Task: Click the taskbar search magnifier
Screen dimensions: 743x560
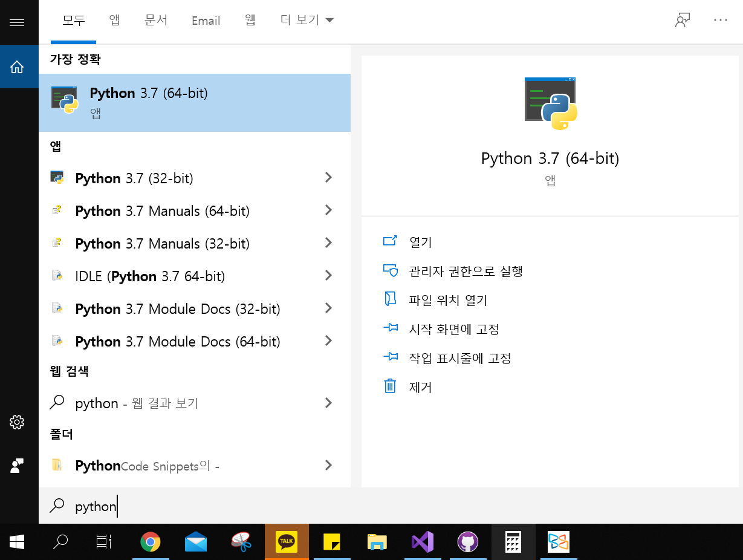Action: pyautogui.click(x=60, y=542)
